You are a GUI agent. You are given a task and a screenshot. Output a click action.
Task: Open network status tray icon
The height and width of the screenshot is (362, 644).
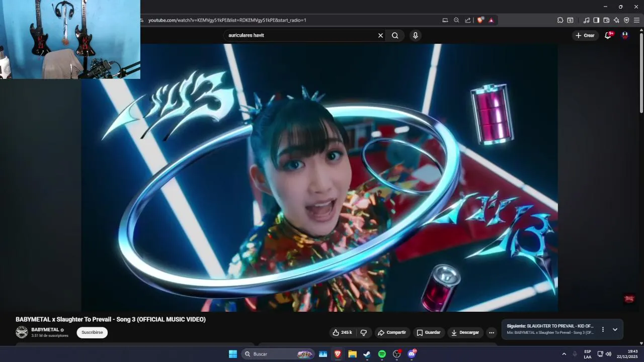[600, 354]
